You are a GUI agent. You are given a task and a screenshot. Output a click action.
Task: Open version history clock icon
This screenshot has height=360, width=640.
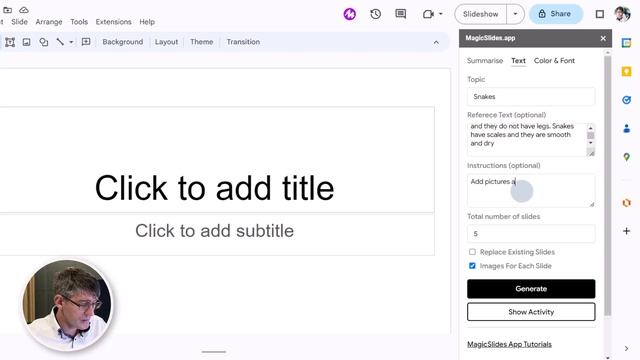tap(376, 14)
